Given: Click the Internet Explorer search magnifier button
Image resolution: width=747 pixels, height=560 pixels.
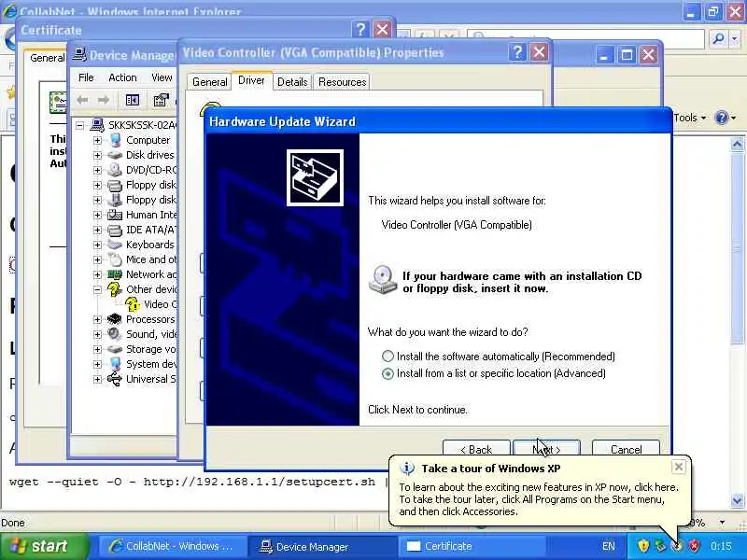Looking at the screenshot, I should [x=718, y=38].
